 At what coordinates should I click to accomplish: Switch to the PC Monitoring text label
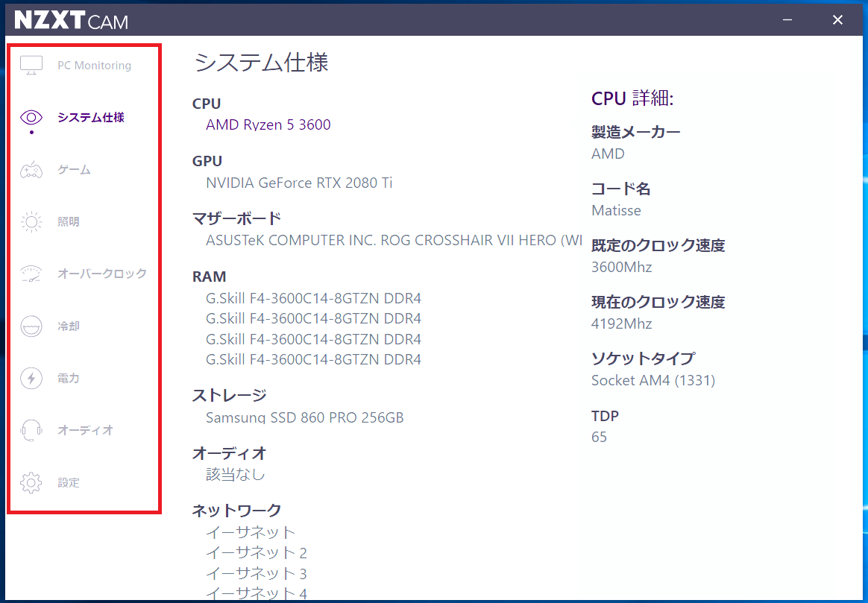(x=94, y=66)
